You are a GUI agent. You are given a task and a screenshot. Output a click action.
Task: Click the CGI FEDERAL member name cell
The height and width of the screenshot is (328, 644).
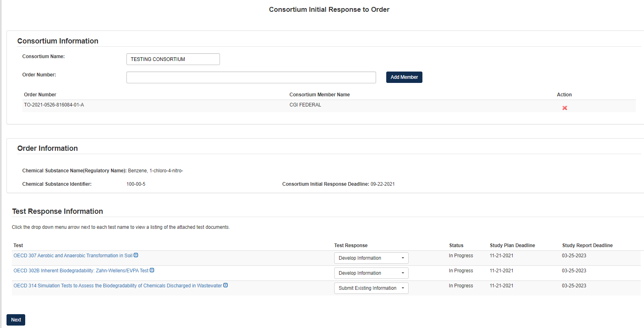point(305,105)
